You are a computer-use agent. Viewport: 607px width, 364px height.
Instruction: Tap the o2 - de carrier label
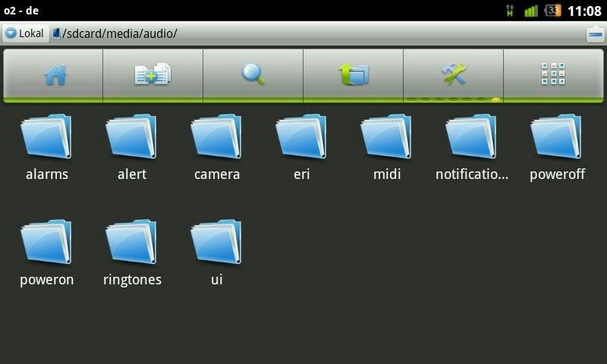(x=21, y=11)
